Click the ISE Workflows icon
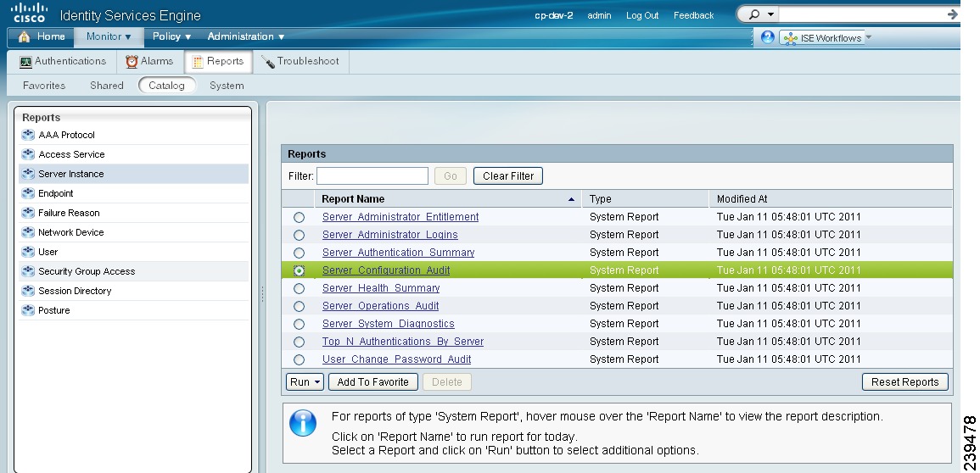 click(x=791, y=38)
